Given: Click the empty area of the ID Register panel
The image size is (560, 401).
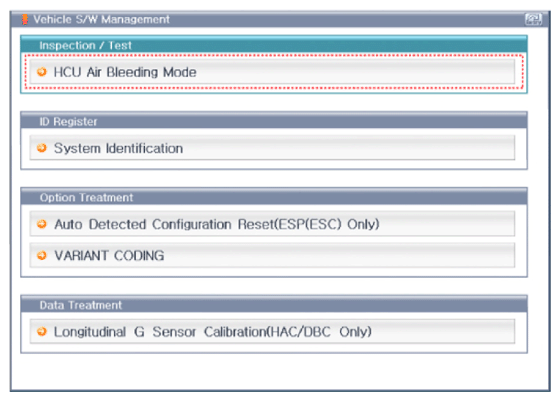Looking at the screenshot, I should (274, 164).
